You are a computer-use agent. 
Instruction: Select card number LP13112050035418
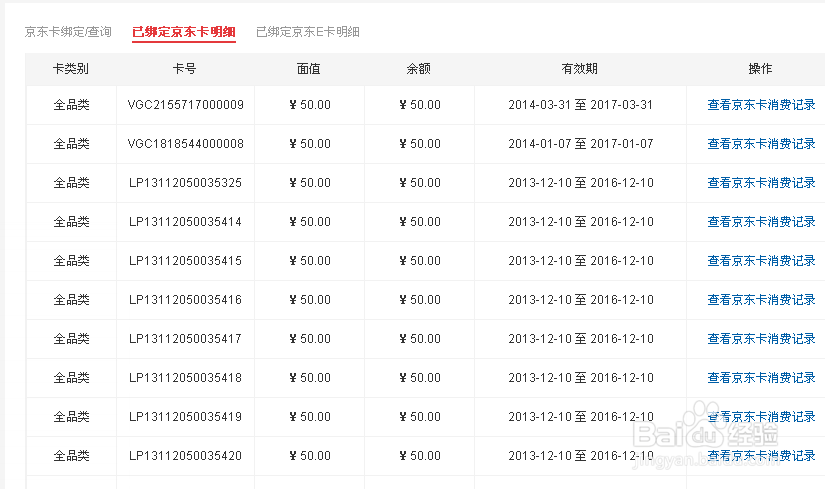coord(185,377)
